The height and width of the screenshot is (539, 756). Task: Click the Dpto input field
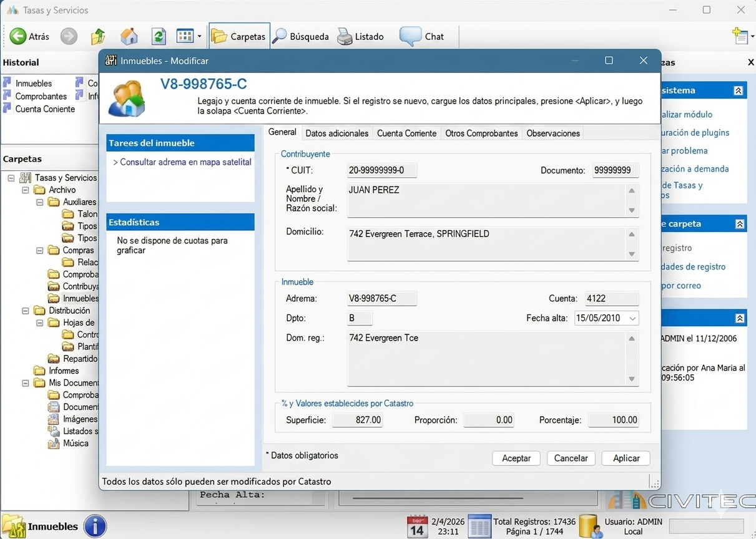click(360, 318)
